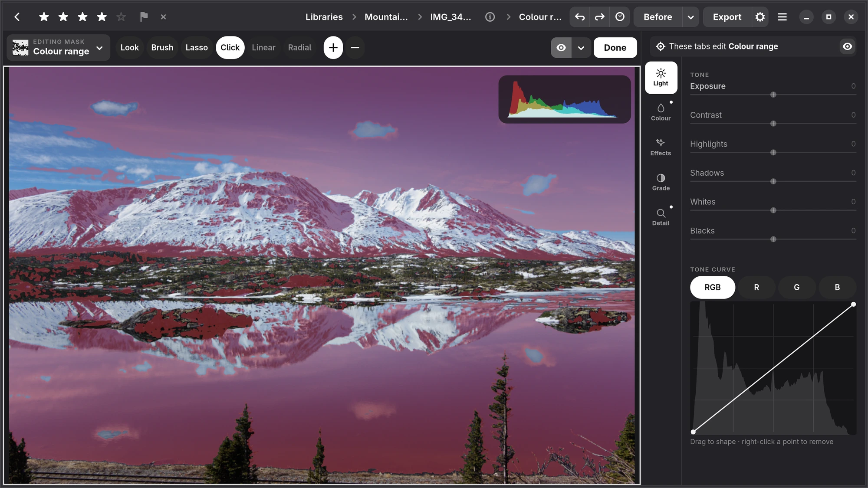Open the Before view options arrow
The width and height of the screenshot is (868, 488).
pos(690,17)
